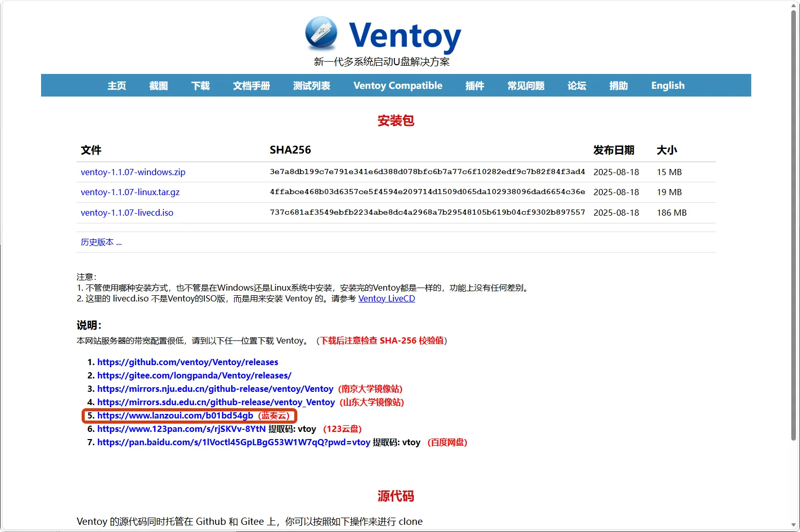Switch the site to English
Viewport: 800px width, 532px height.
668,86
